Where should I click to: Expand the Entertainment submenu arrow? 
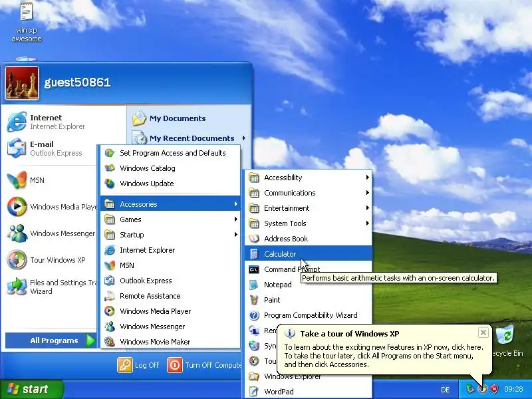[368, 207]
